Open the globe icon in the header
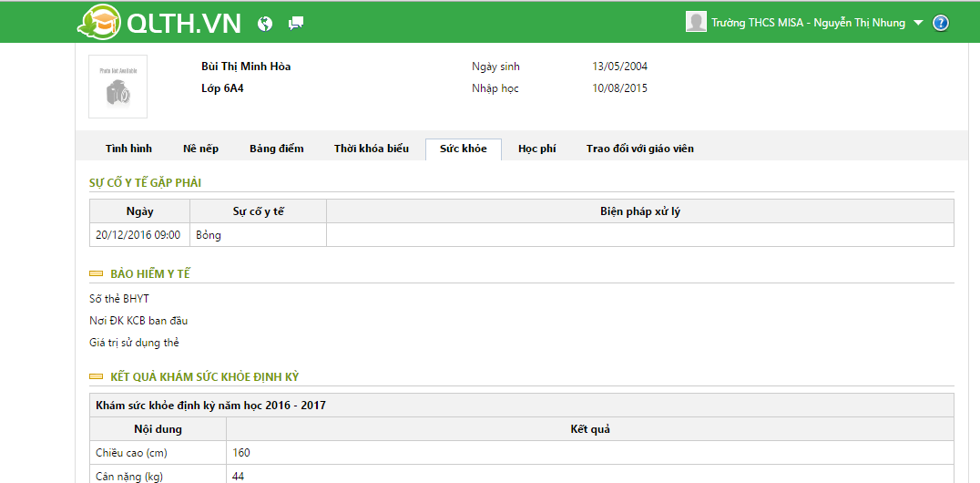 point(265,23)
